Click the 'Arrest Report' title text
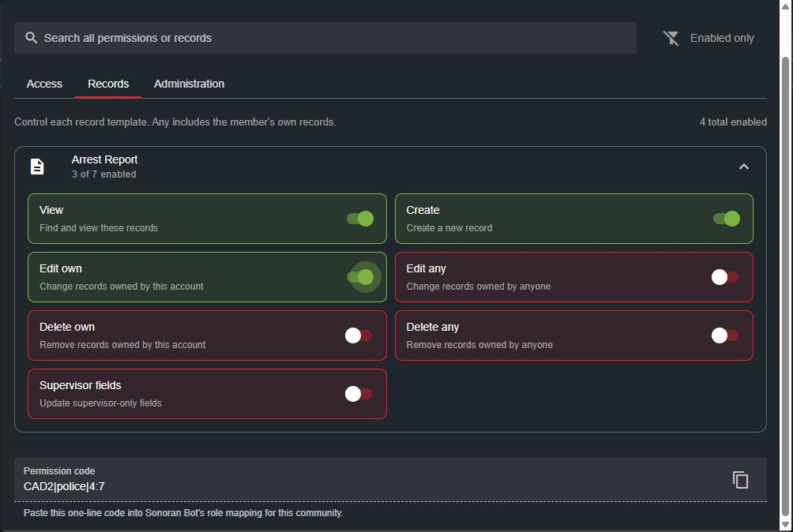Screen dimensions: 793x532 (x=105, y=159)
